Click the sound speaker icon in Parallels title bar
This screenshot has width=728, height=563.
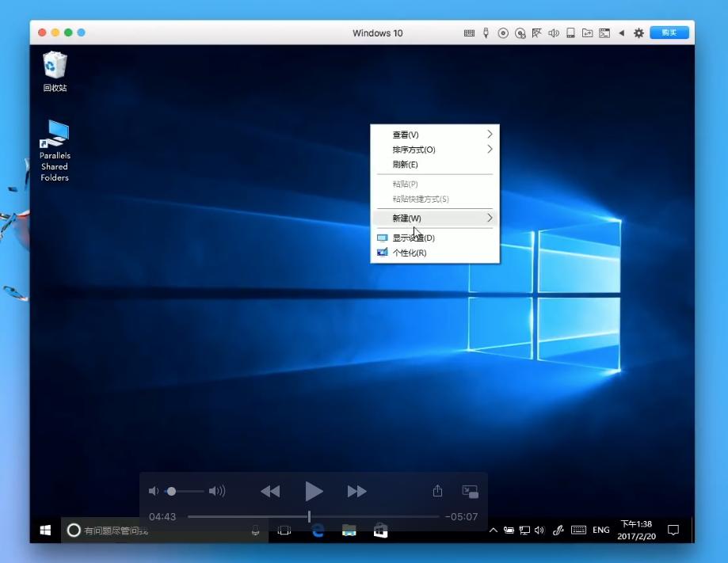(554, 33)
